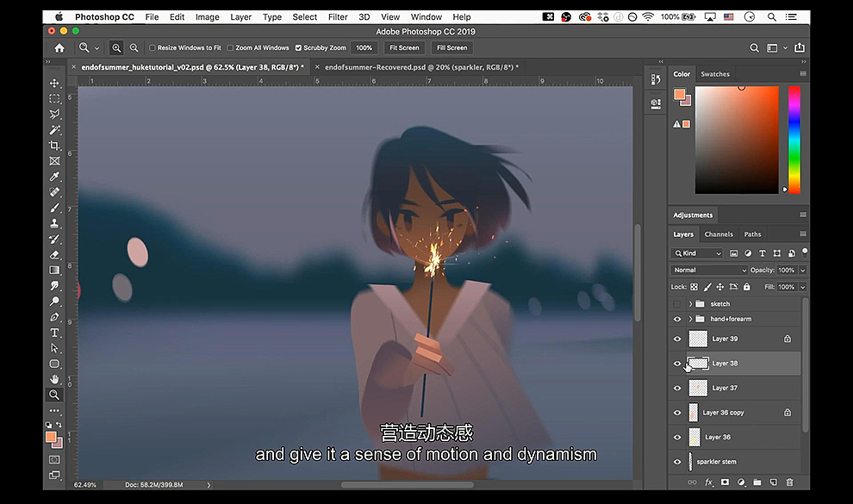The width and height of the screenshot is (853, 504).
Task: Choose the Zoom Out mode icon
Action: tap(134, 48)
